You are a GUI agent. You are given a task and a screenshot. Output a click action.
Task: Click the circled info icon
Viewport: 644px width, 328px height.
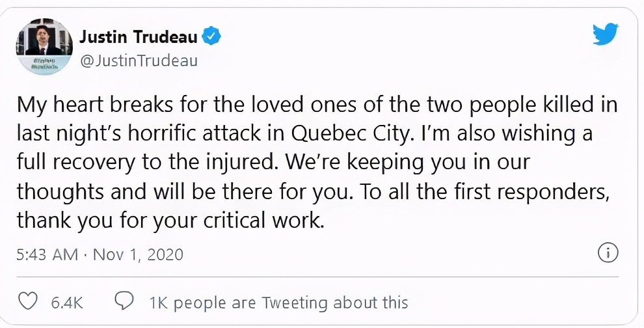[608, 254]
